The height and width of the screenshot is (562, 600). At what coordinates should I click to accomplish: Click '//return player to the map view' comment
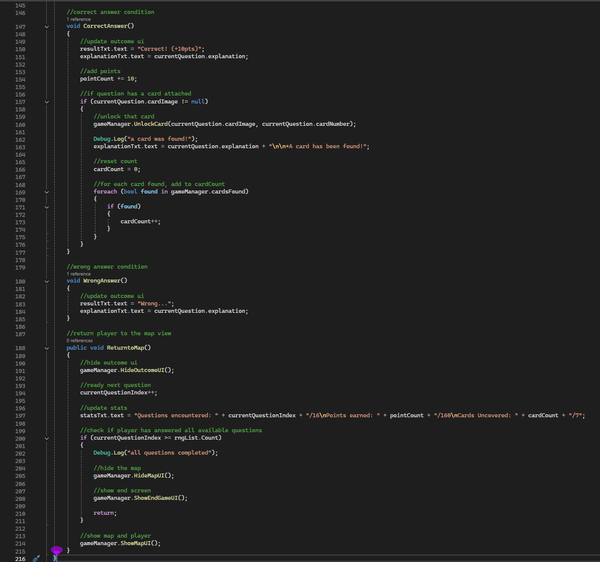(x=119, y=334)
